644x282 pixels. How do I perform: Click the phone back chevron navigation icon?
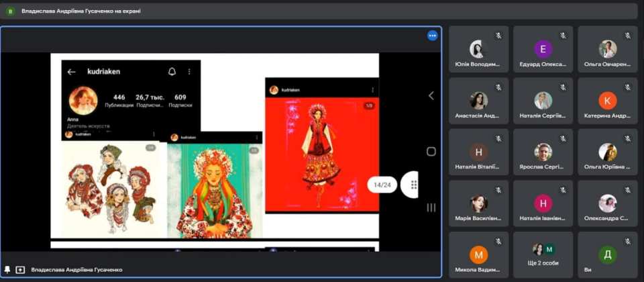[x=431, y=96]
